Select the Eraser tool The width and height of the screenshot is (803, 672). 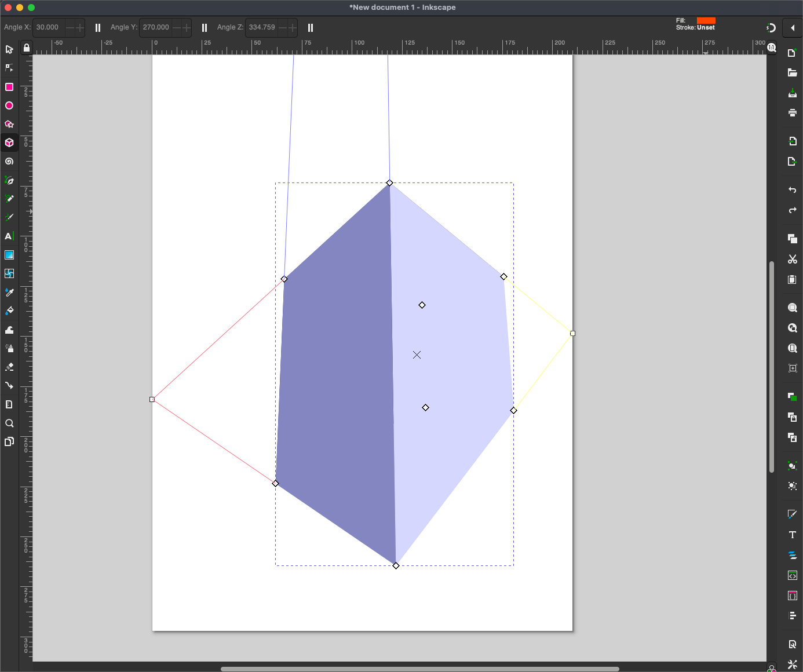[x=9, y=367]
